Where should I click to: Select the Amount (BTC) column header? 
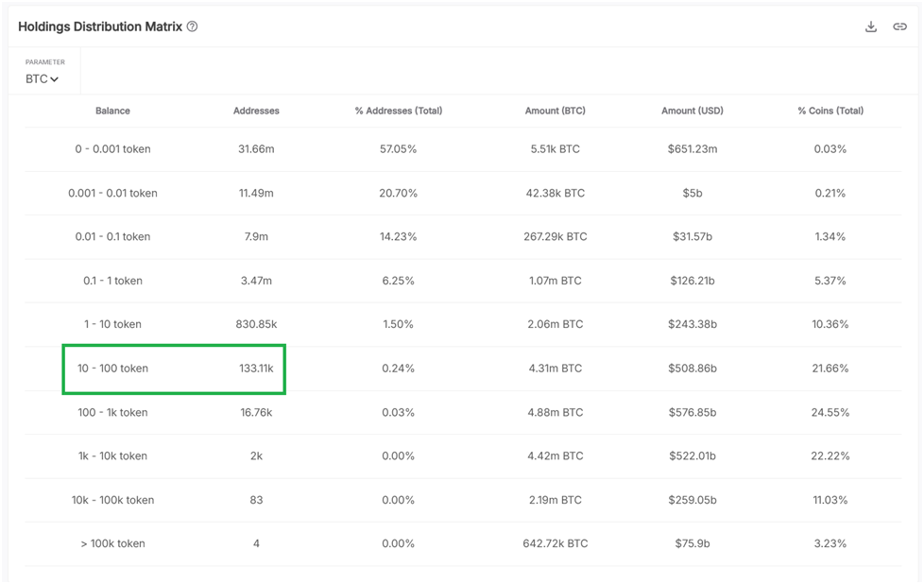(554, 111)
